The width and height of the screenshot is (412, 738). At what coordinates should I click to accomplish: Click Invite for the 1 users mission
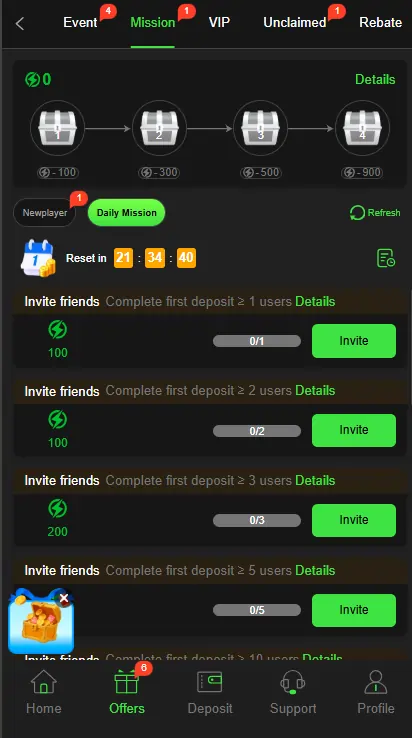click(x=354, y=341)
